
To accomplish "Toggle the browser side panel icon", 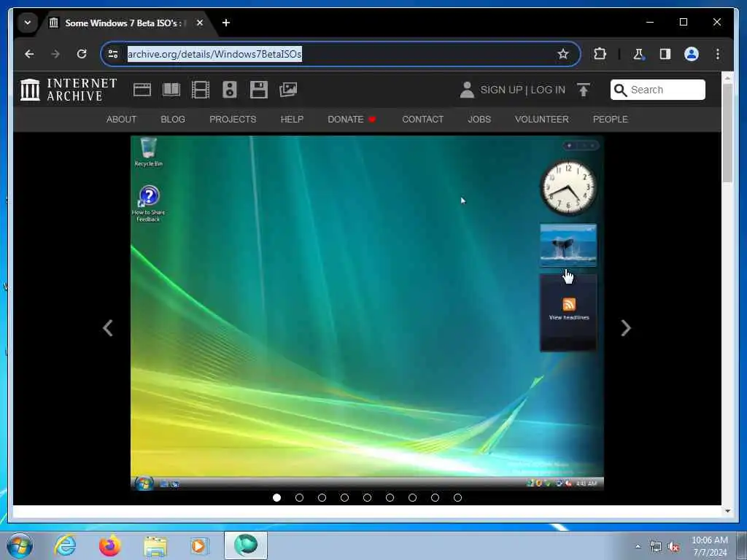I will [x=665, y=54].
